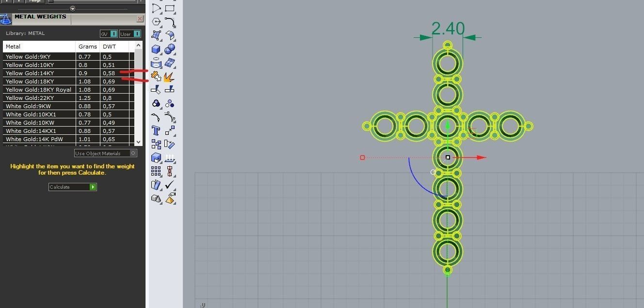The height and width of the screenshot is (308, 644).
Task: Select the Mesh from surface tool
Action: click(x=170, y=63)
